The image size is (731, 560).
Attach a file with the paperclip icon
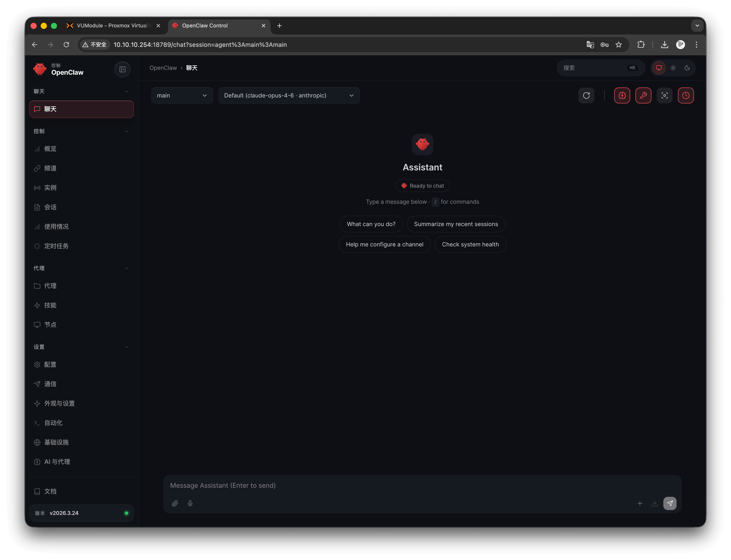(x=175, y=503)
